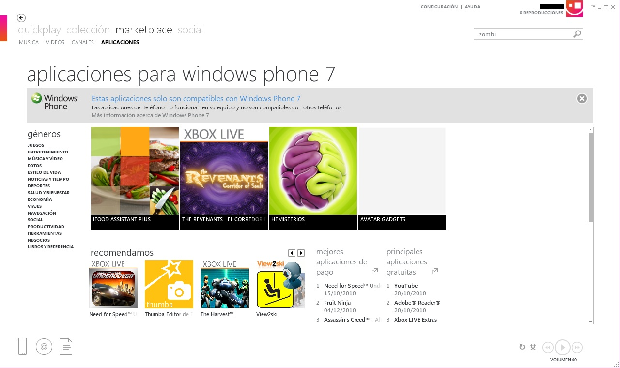Select the Música y vídeo genre
The image size is (620, 368).
point(45,159)
